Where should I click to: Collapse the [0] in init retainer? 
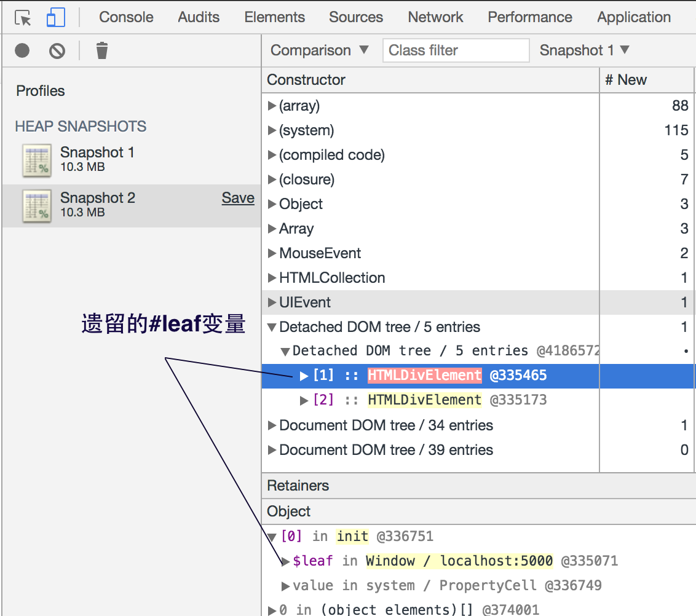(272, 537)
